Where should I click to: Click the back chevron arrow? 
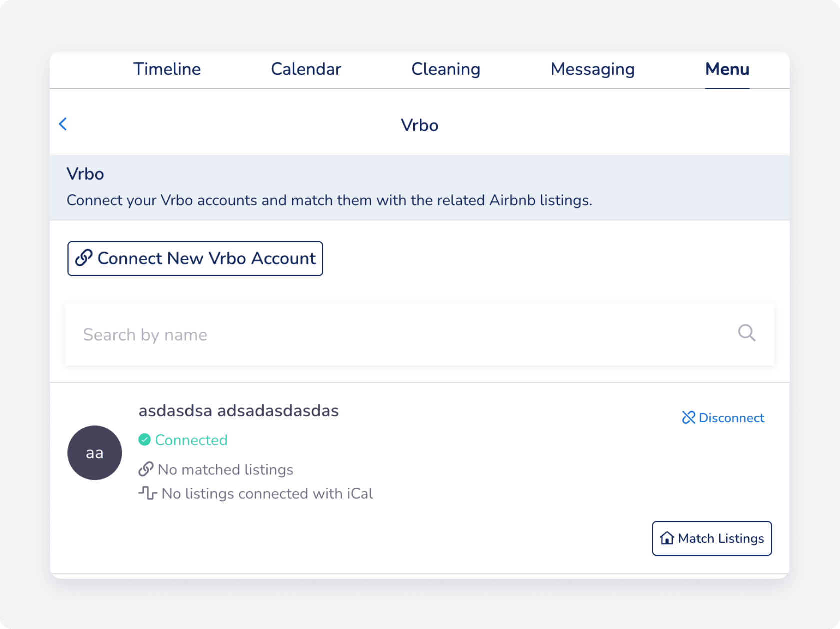click(x=63, y=124)
